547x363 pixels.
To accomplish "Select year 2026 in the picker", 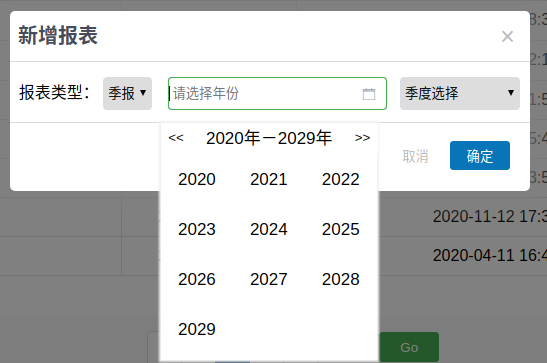I will pyautogui.click(x=197, y=279).
